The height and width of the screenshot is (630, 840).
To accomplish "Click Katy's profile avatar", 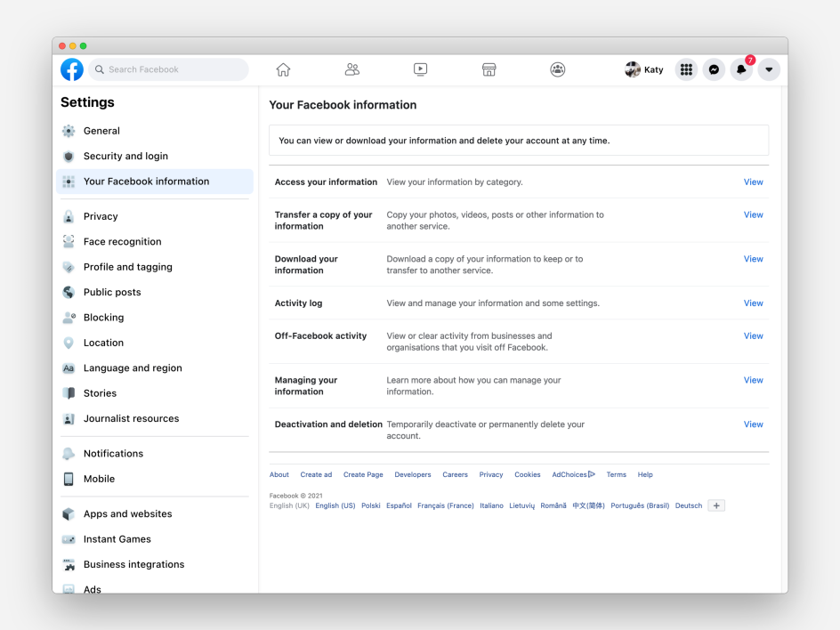I will 632,69.
